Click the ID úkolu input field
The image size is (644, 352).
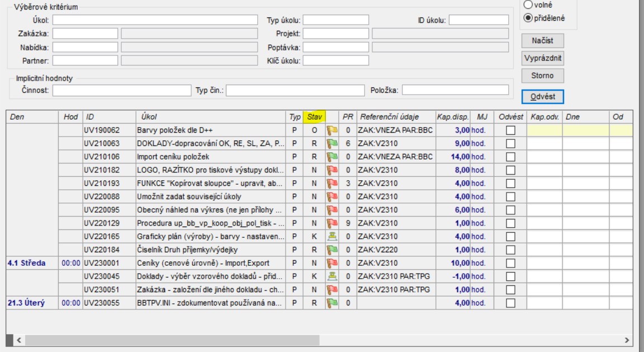479,20
